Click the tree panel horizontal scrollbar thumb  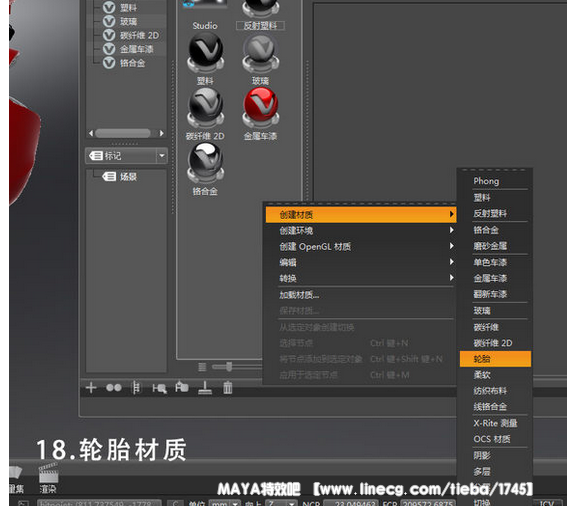click(123, 133)
